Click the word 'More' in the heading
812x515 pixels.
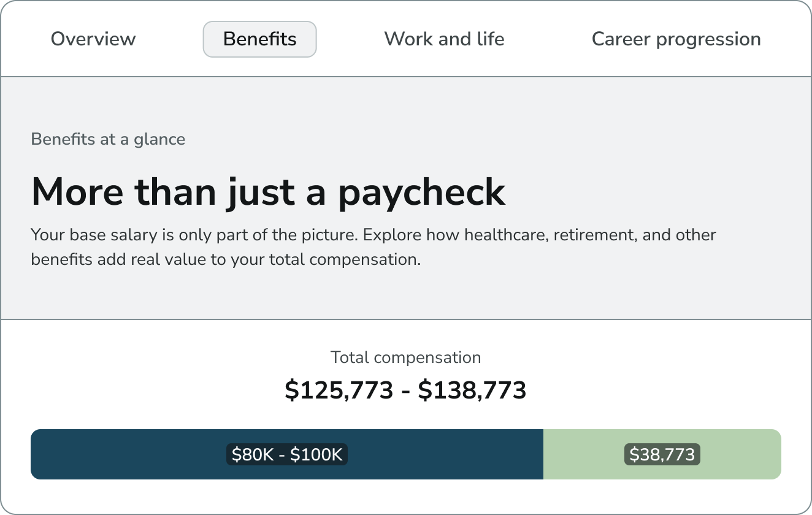pos(72,192)
